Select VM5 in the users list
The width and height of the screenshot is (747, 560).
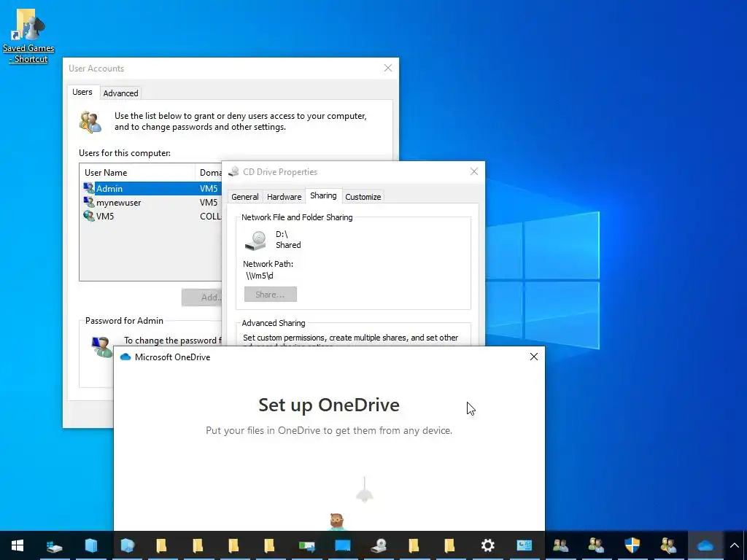tap(105, 216)
